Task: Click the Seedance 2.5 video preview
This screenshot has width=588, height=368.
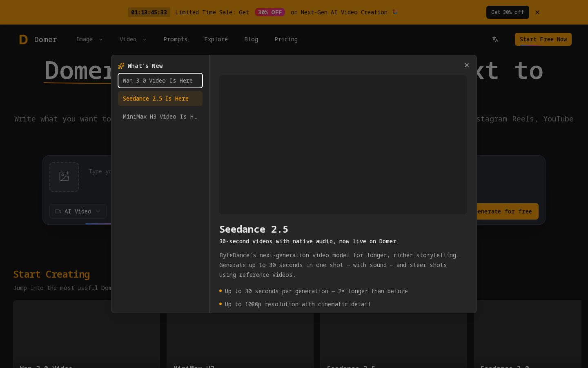Action: (343, 144)
